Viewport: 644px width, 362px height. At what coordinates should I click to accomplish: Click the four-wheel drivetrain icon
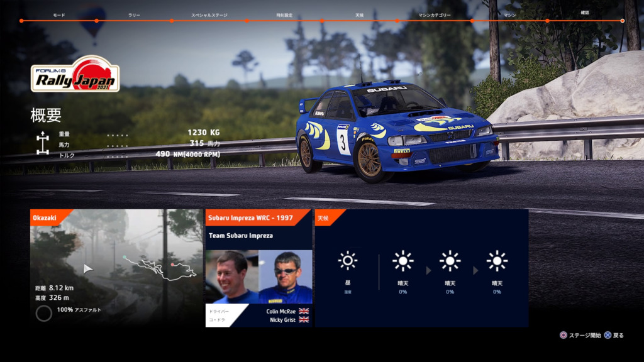coord(43,143)
